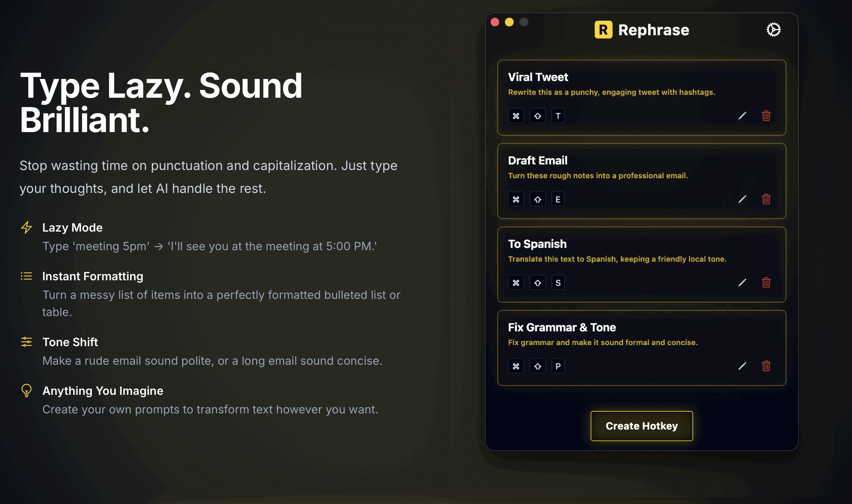Delete the To Spanish hotkey
This screenshot has width=852, height=504.
coord(766,282)
